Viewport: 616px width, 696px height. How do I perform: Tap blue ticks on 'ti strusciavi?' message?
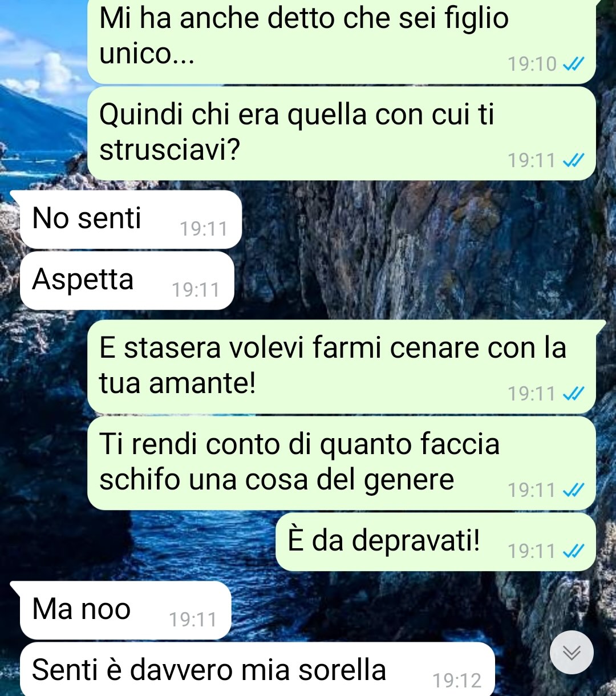click(x=573, y=161)
